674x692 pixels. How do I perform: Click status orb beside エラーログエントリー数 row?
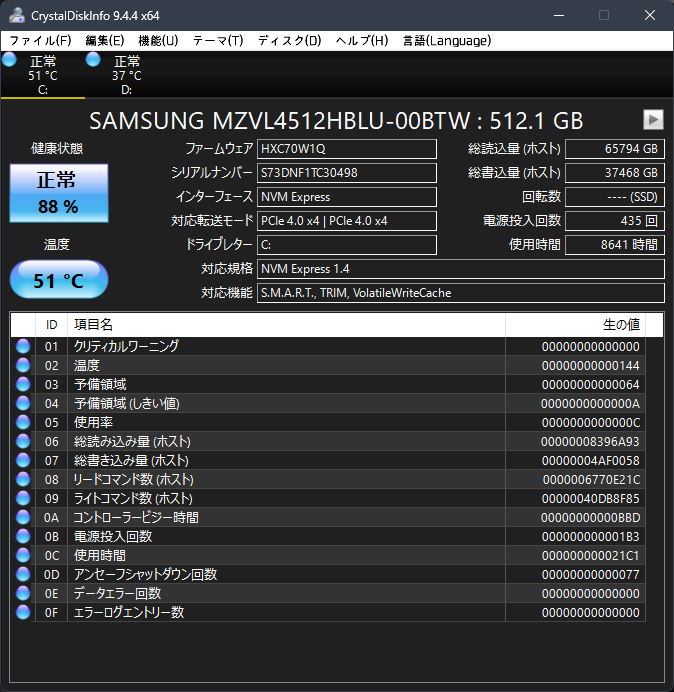pyautogui.click(x=23, y=612)
